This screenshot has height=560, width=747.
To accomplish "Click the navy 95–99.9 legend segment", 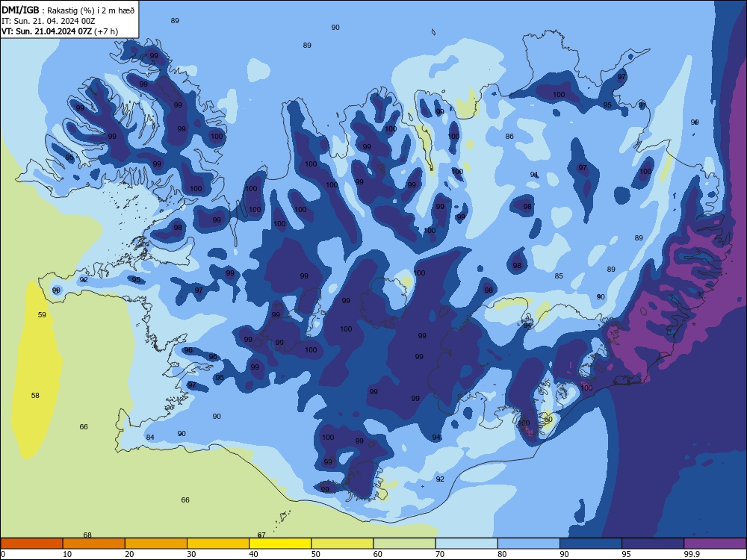I will pos(653,544).
